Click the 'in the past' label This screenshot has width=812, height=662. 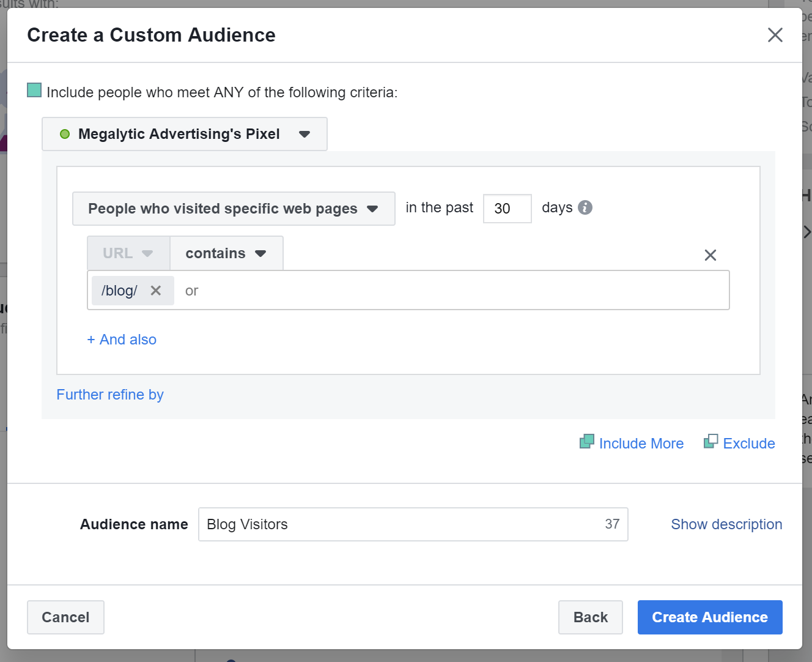coord(439,207)
